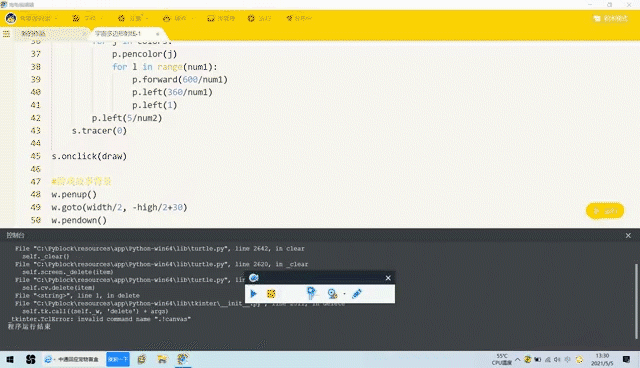Click line 42 p.left(5/num2)
Image resolution: width=640 pixels, height=368 pixels.
click(127, 118)
